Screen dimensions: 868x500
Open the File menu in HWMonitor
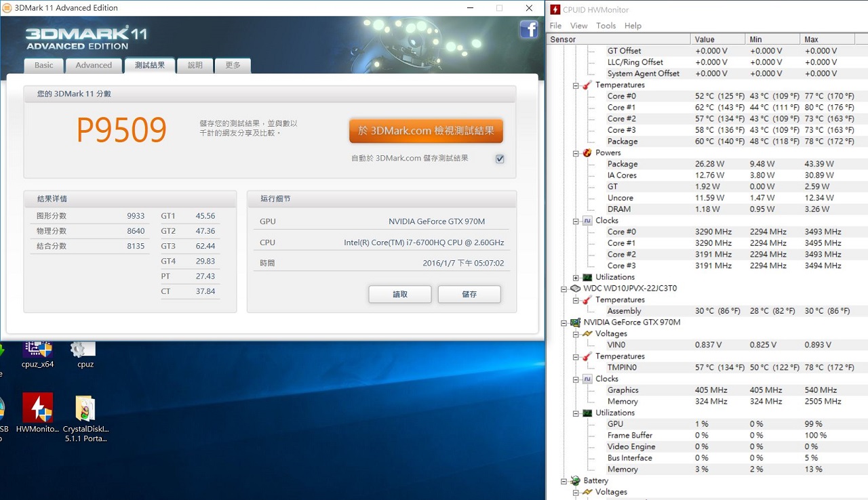555,26
